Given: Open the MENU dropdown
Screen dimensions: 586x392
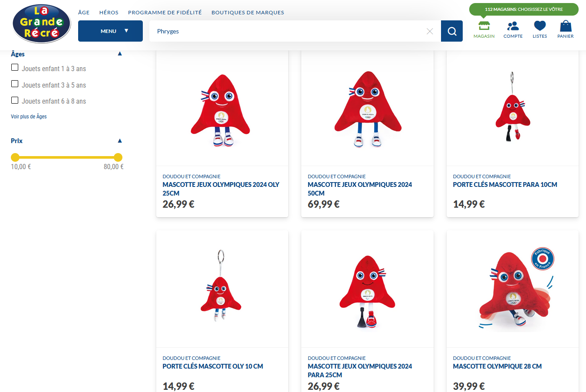Looking at the screenshot, I should [110, 31].
